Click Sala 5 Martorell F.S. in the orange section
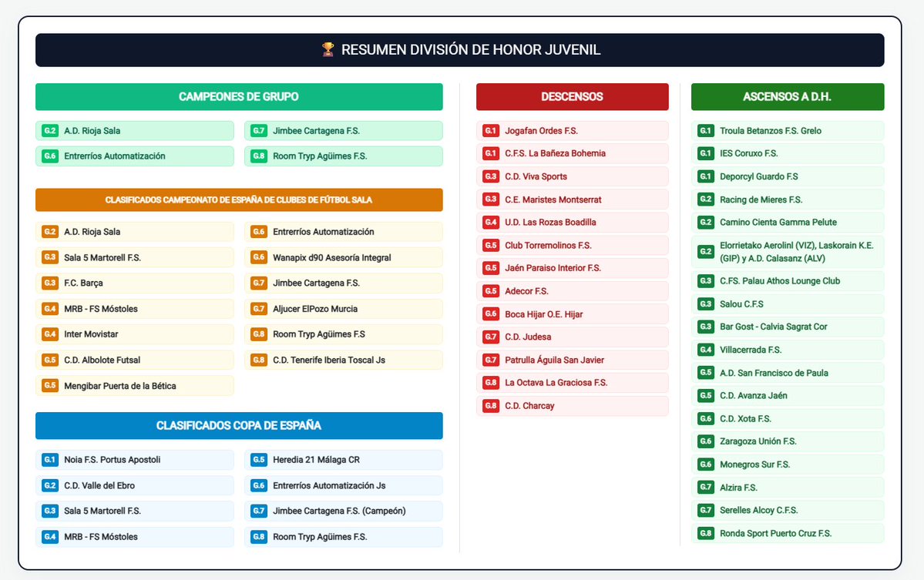Screen dimensions: 924x580 [134, 257]
